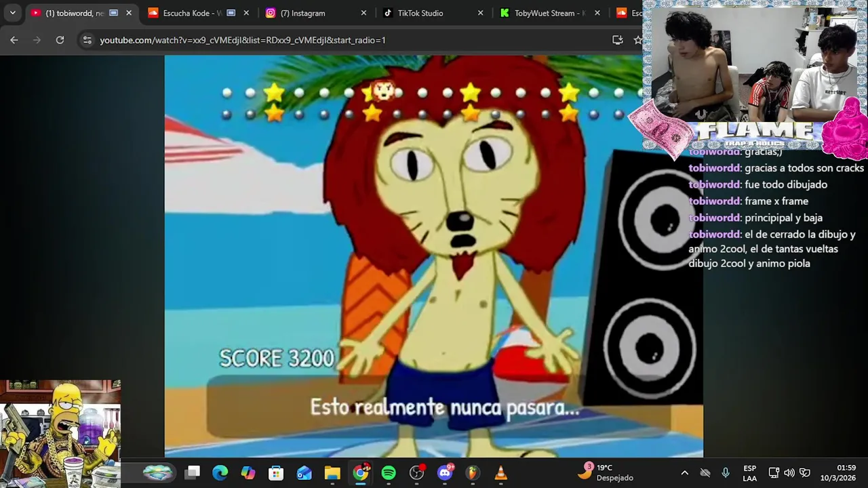Click the Chrome taskbar icon
This screenshot has height=488, width=868.
click(x=361, y=472)
